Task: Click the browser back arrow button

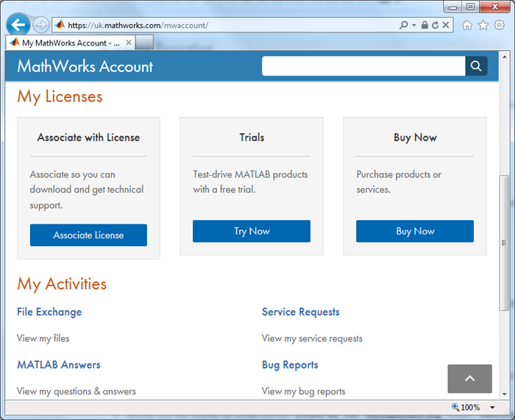Action: pos(18,25)
